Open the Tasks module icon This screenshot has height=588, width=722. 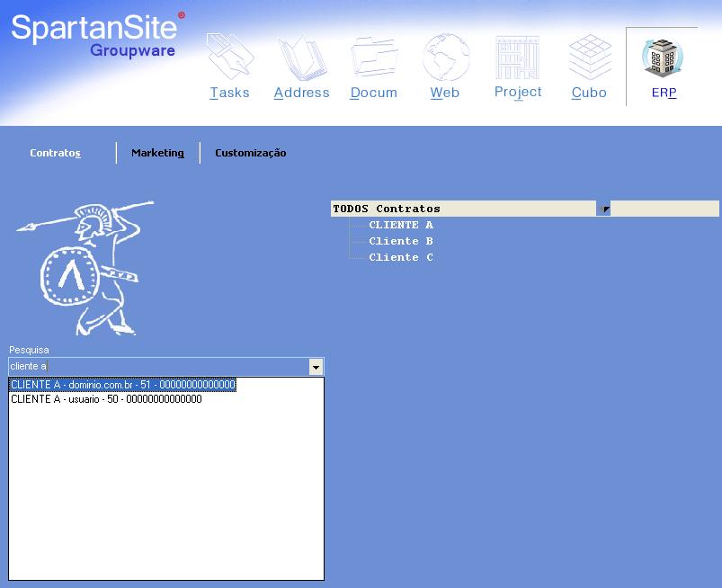(x=230, y=56)
